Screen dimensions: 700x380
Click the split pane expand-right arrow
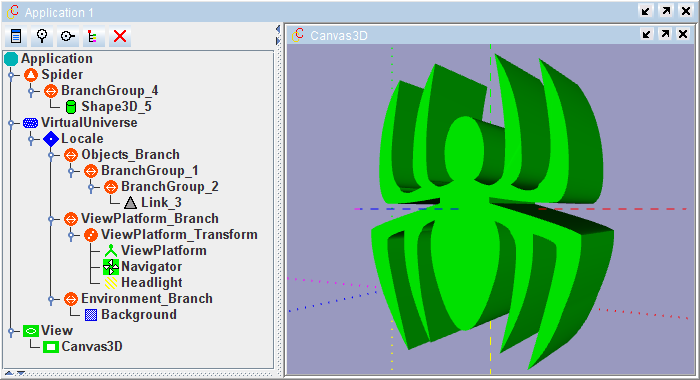(278, 41)
